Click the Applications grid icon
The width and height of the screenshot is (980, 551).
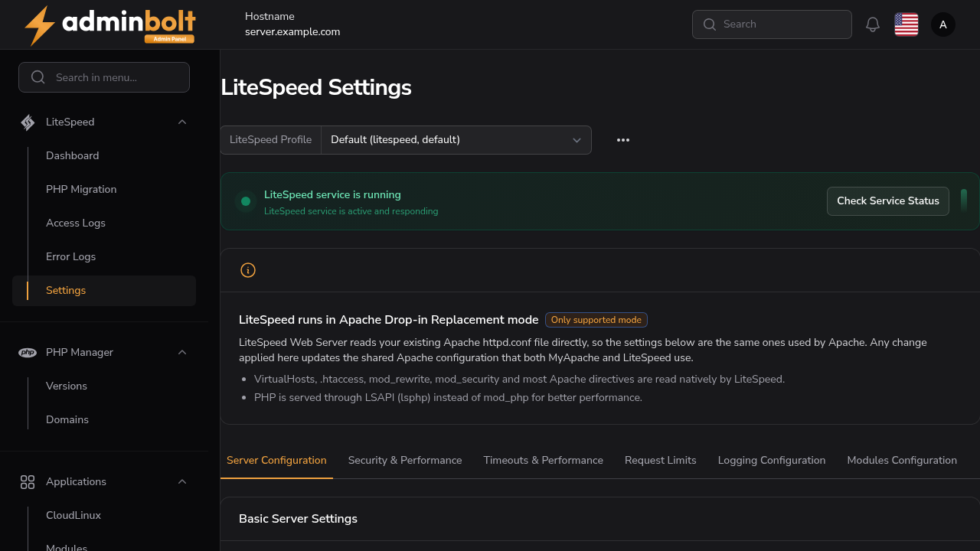28,482
